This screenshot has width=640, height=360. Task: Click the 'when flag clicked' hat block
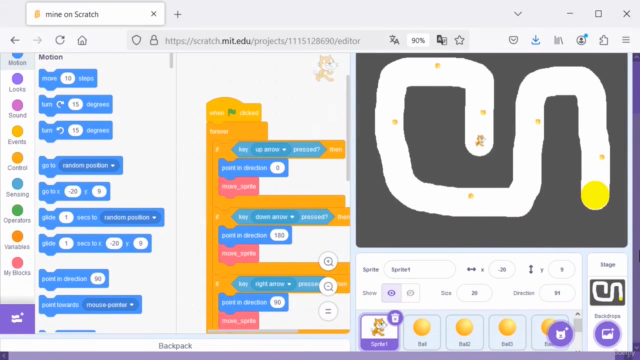pyautogui.click(x=234, y=111)
